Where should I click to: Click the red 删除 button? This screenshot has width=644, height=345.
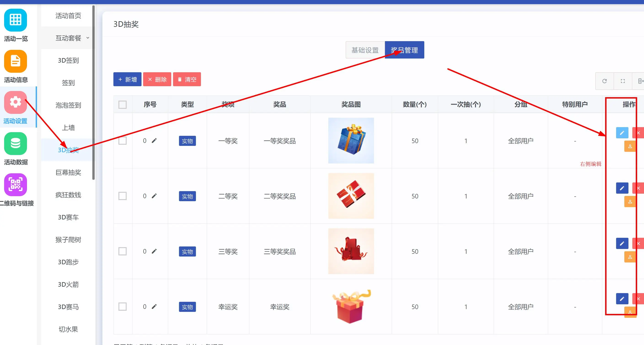click(157, 80)
